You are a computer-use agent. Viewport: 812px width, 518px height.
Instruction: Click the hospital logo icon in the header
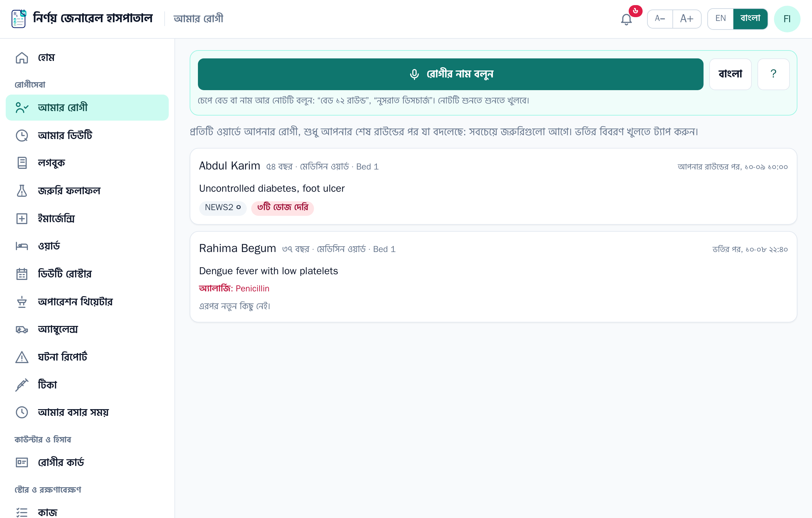pyautogui.click(x=18, y=18)
